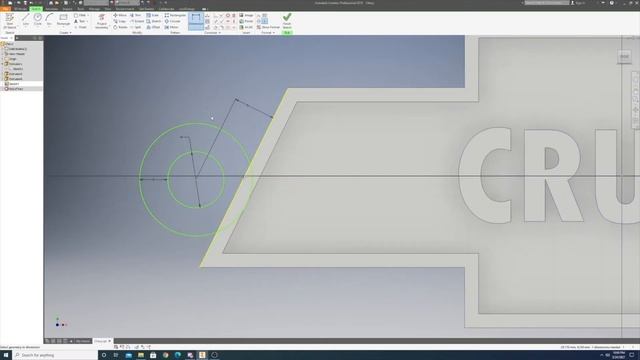The image size is (640, 360).
Task: Activate the Trim tool
Action: (x=136, y=15)
